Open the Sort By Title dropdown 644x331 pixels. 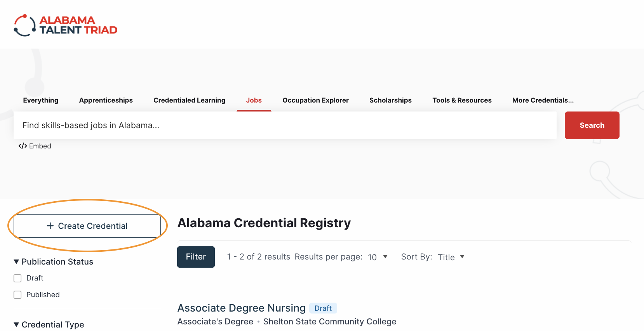click(x=451, y=257)
